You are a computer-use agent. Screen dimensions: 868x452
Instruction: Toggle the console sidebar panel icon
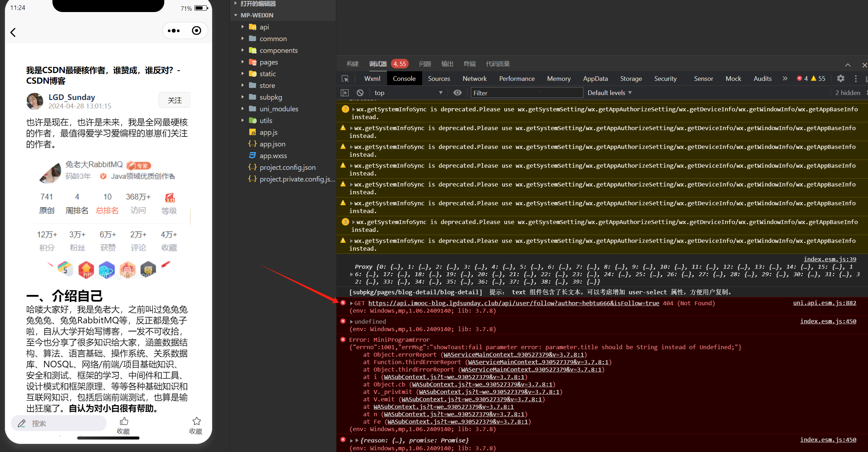(345, 93)
